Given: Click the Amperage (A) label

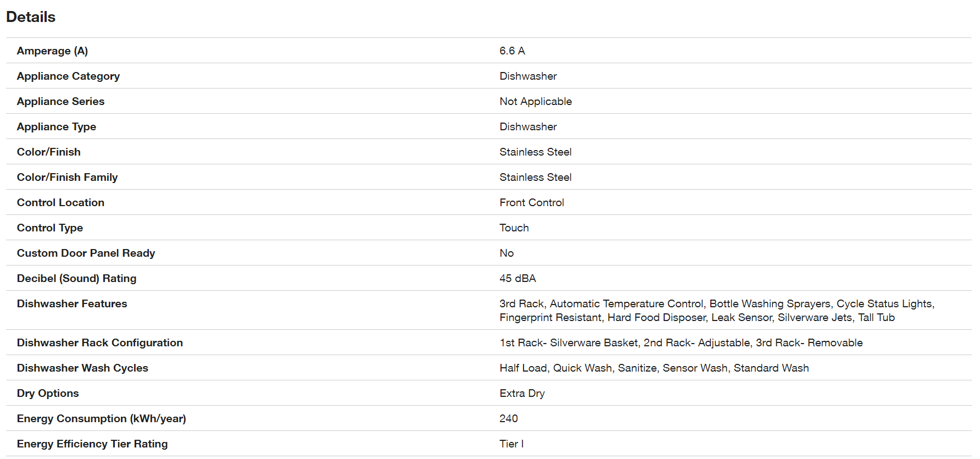Looking at the screenshot, I should pos(52,51).
